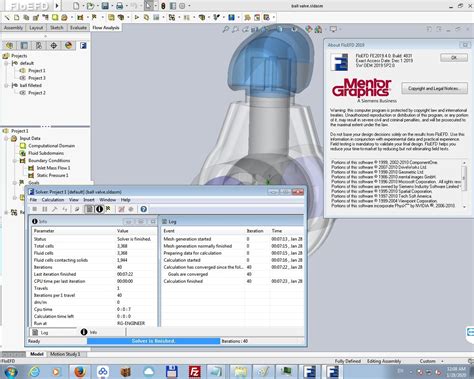This screenshot has height=379, width=474.
Task: Switch to the Motion Study 1 tab
Action: (65, 354)
